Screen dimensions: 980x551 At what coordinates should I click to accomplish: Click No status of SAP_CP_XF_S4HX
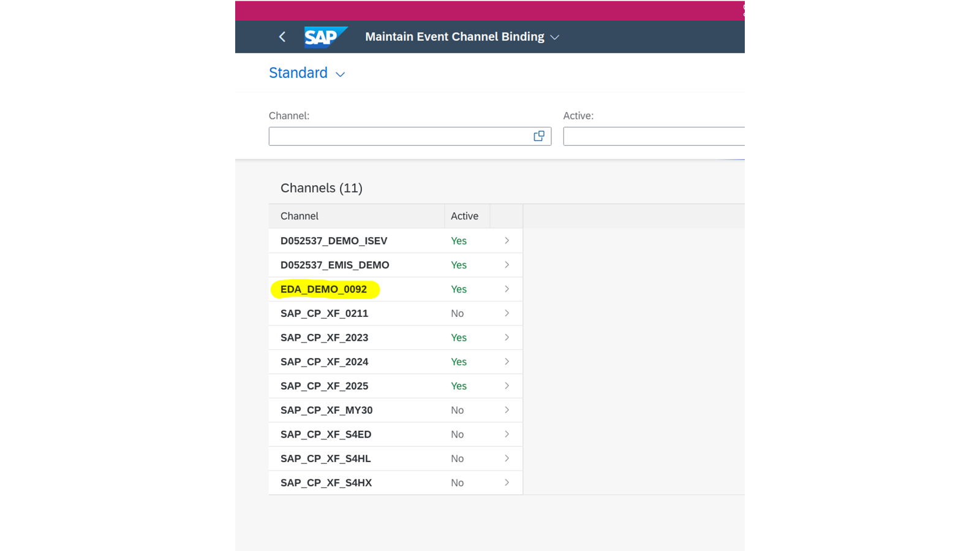[x=458, y=483]
